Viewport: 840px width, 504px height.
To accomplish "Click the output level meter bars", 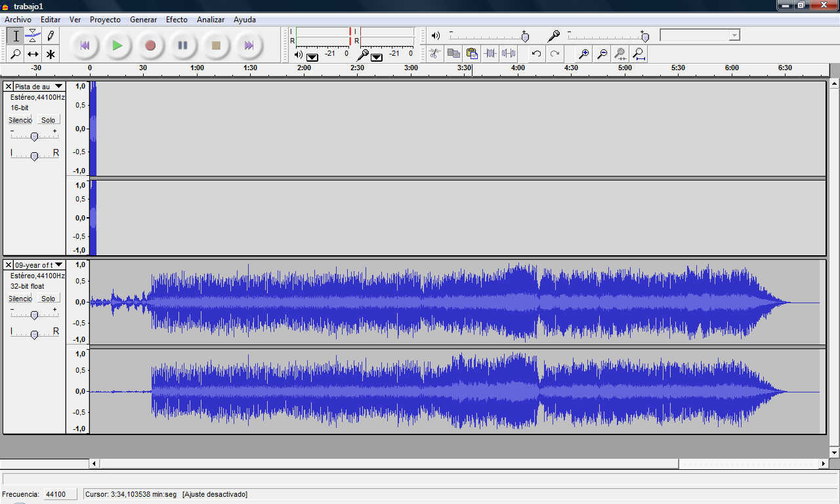I will 323,36.
